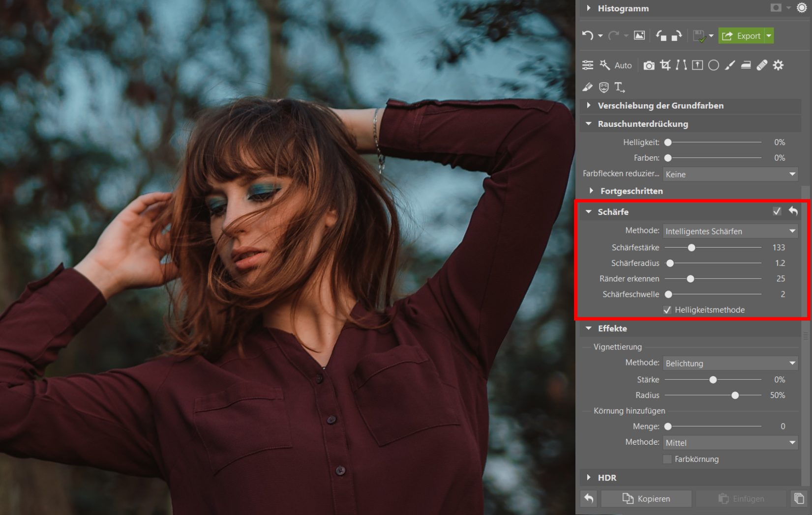Rotate the image left
The width and height of the screenshot is (812, 515).
click(x=661, y=36)
